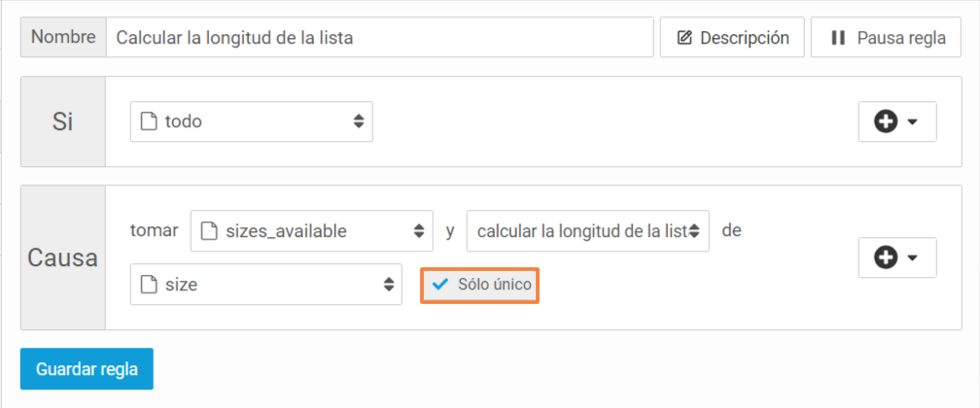Open the 'todo' condition dropdown
980x408 pixels.
point(251,121)
